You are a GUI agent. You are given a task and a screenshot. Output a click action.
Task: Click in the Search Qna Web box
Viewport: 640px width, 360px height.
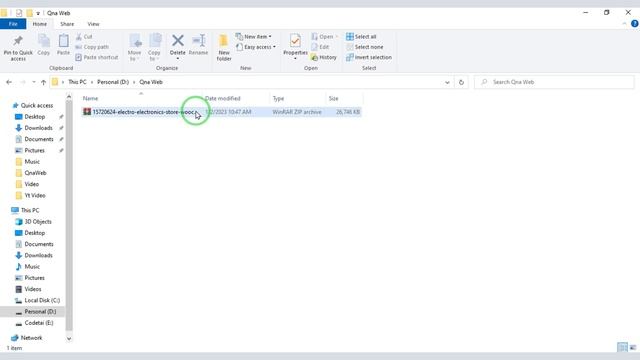(x=554, y=82)
